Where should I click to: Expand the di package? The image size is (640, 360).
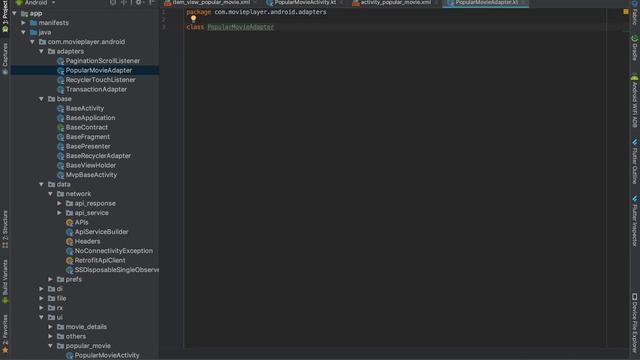42,289
